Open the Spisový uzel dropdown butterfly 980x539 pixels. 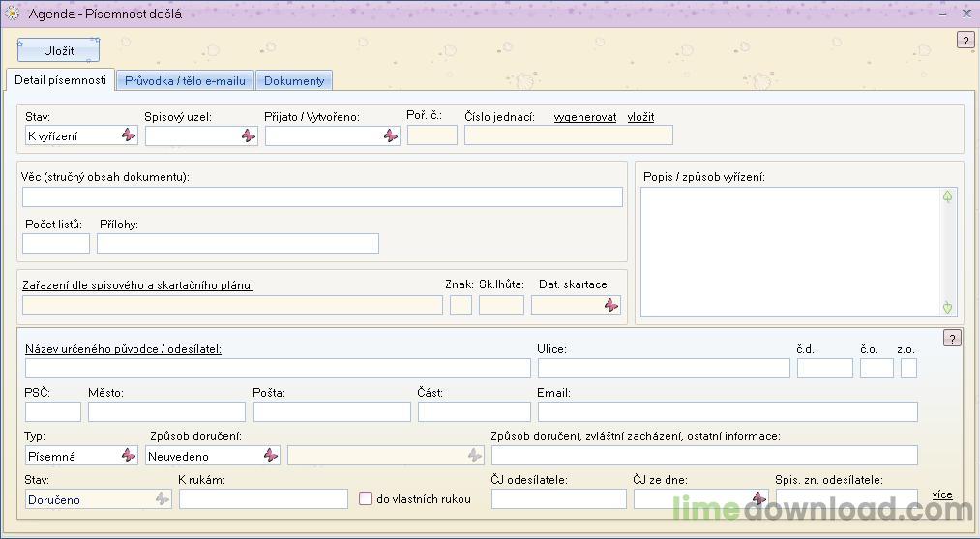click(x=249, y=135)
